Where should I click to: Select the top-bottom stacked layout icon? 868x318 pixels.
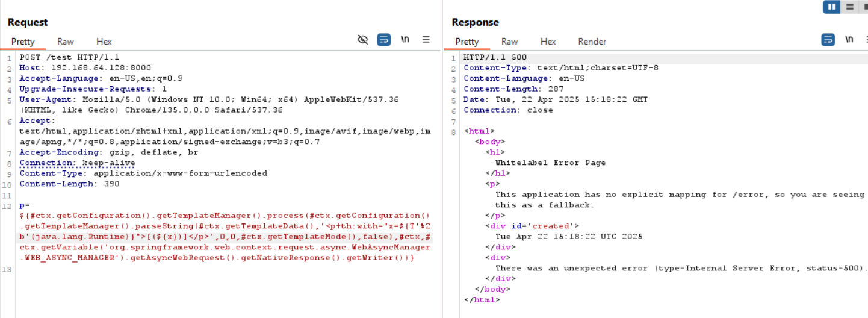coord(850,7)
